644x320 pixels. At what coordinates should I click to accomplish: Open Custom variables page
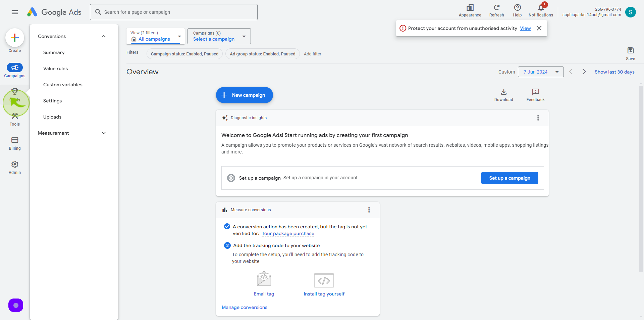(x=63, y=85)
